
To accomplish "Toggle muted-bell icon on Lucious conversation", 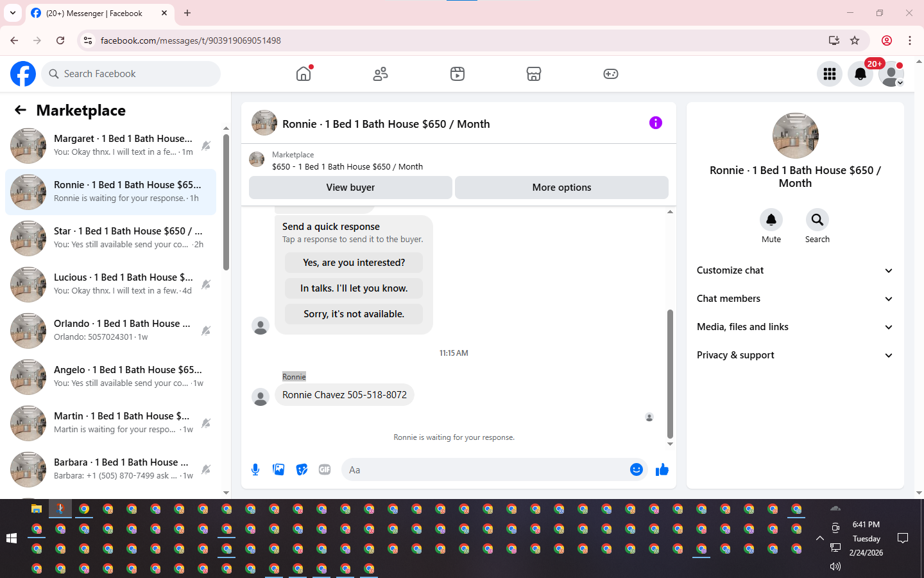I will click(x=205, y=285).
